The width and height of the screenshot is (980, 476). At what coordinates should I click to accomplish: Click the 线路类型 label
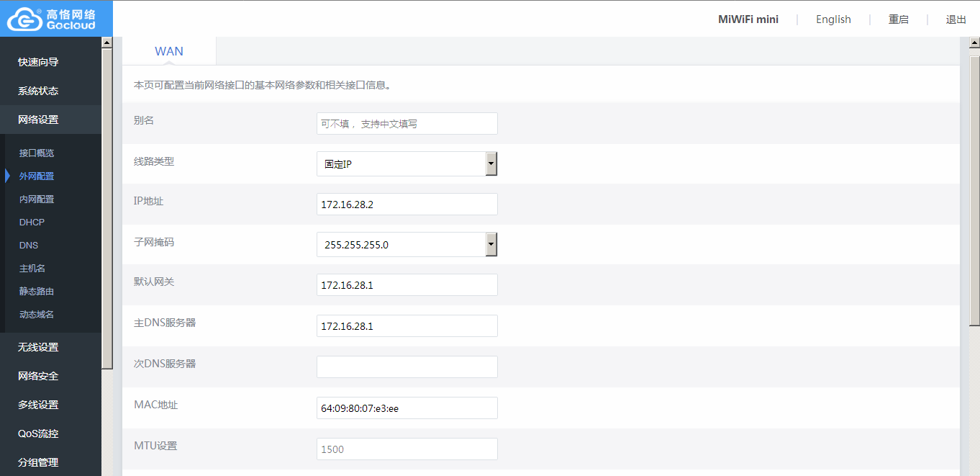pyautogui.click(x=154, y=161)
